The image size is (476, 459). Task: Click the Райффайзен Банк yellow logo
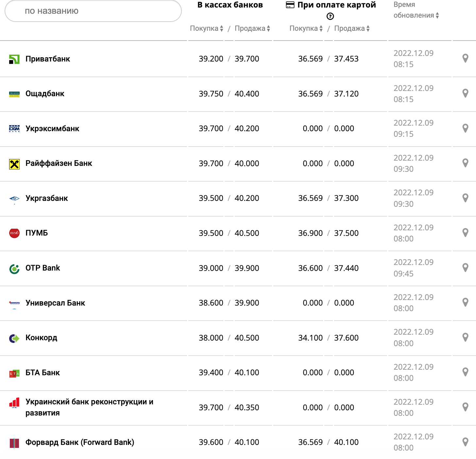[x=14, y=164]
